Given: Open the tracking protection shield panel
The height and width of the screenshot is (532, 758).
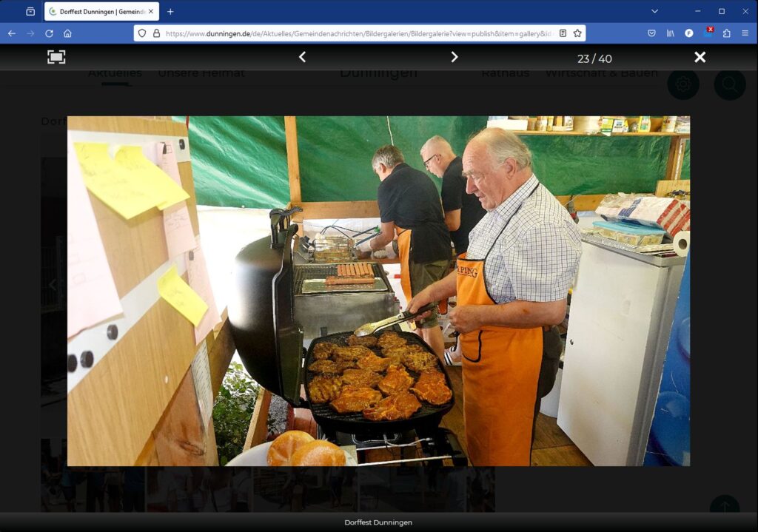Looking at the screenshot, I should pyautogui.click(x=142, y=33).
